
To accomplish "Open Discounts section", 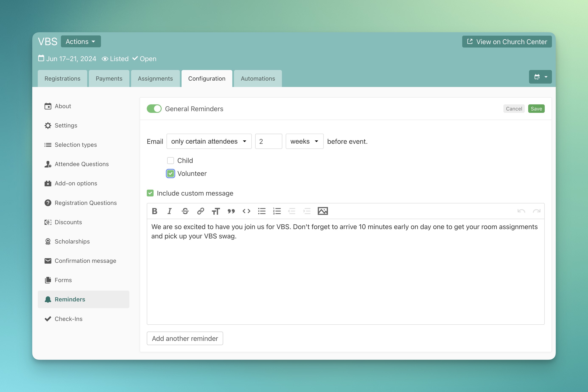I will tap(84, 222).
